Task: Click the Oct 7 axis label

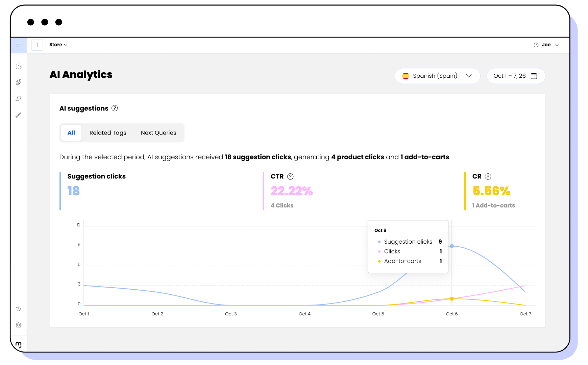Action: point(525,314)
